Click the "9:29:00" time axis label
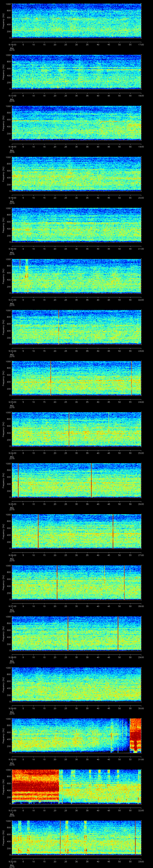This screenshot has width=153, height=868. pyautogui.click(x=12, y=708)
